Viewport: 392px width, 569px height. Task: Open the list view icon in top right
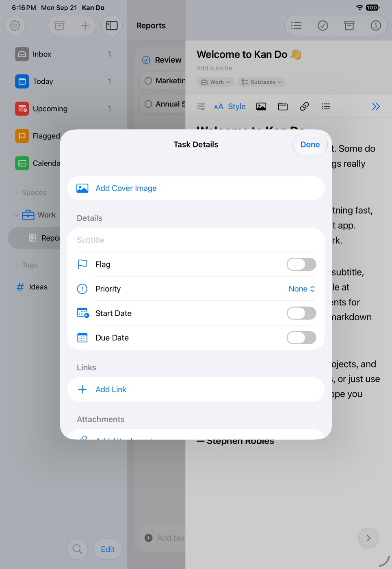coord(296,26)
